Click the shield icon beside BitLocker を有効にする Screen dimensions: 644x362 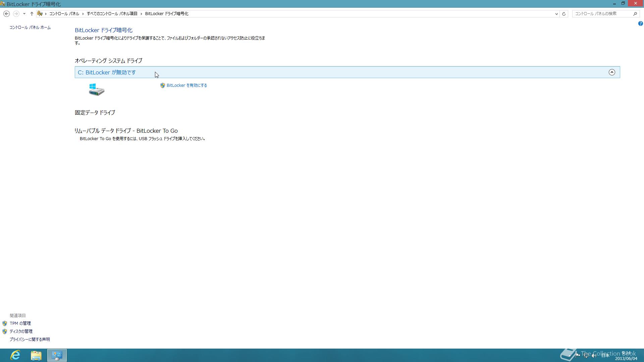coord(163,85)
